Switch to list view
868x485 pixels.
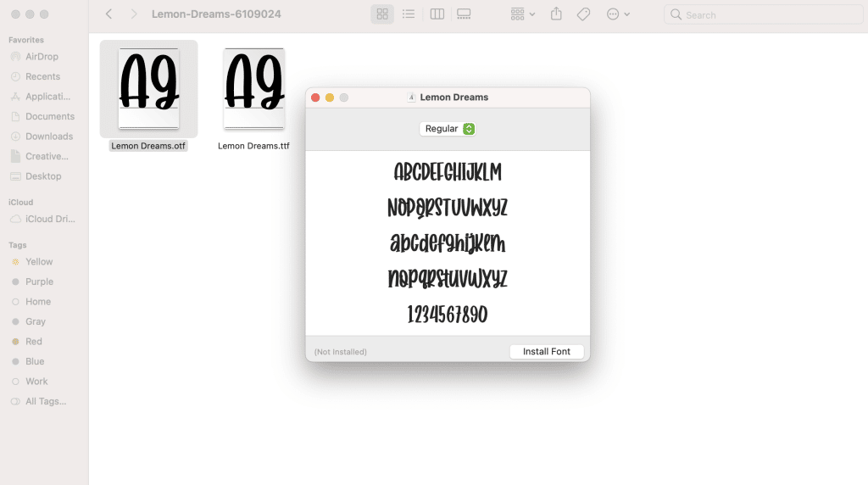409,14
